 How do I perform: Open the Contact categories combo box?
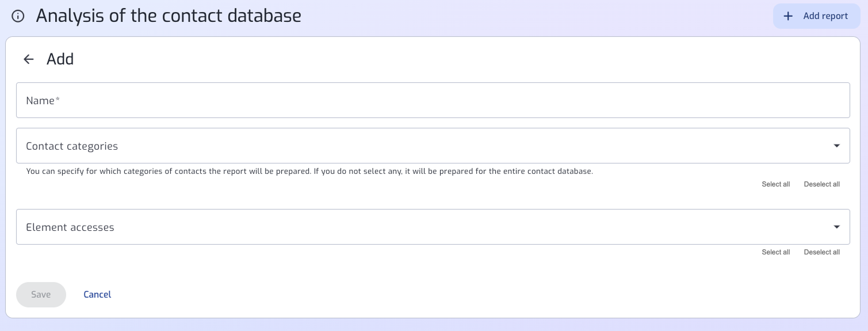433,146
